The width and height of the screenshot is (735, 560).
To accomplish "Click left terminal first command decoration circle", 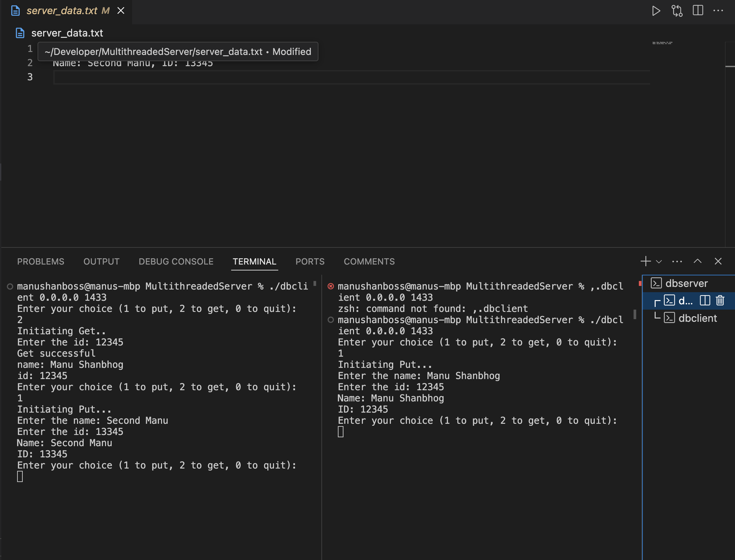I will [10, 286].
